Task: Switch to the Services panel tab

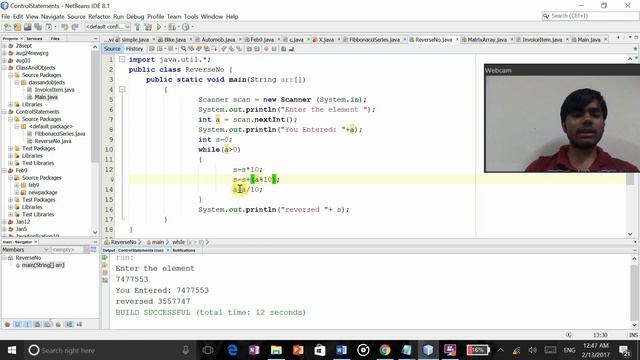Action: [34, 38]
